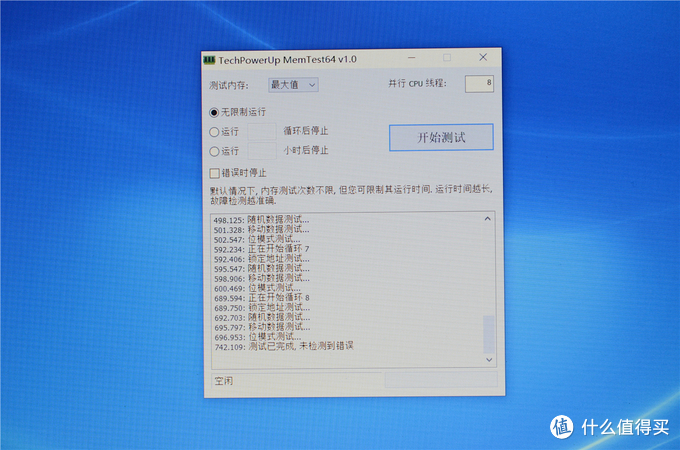Click log line 592.234 正在开始循环 7
The image size is (680, 450).
coord(262,249)
